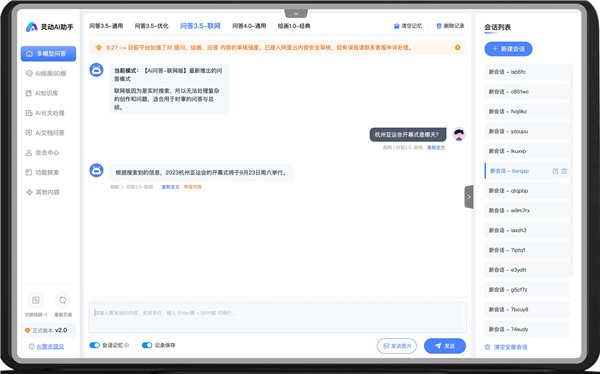Screen dimensions: 600x374
Task: Click the 切换线路-1 switch line icon
Action: click(x=36, y=300)
